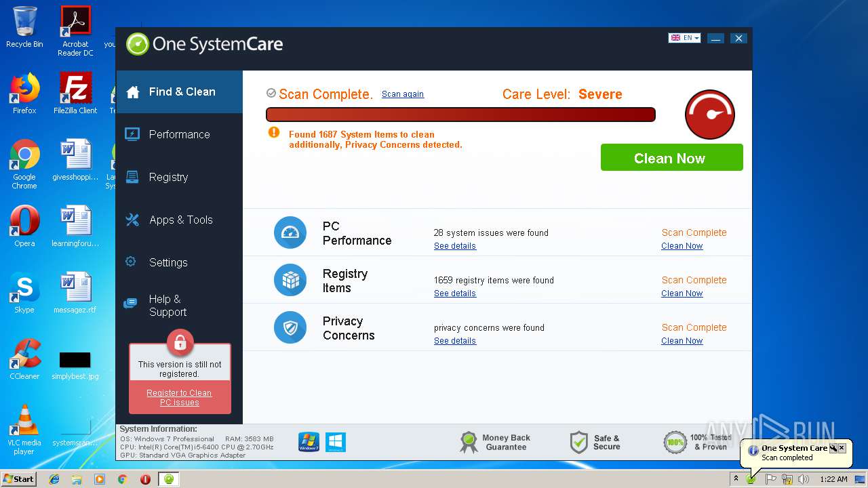
Task: Click the gear icon beside Settings
Action: click(x=131, y=262)
